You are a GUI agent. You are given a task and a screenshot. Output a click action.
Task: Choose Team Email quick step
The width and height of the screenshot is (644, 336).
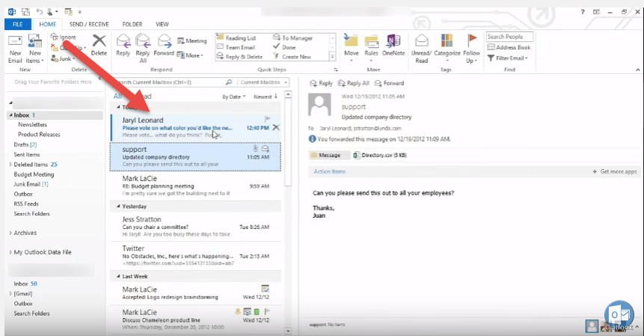(x=236, y=47)
